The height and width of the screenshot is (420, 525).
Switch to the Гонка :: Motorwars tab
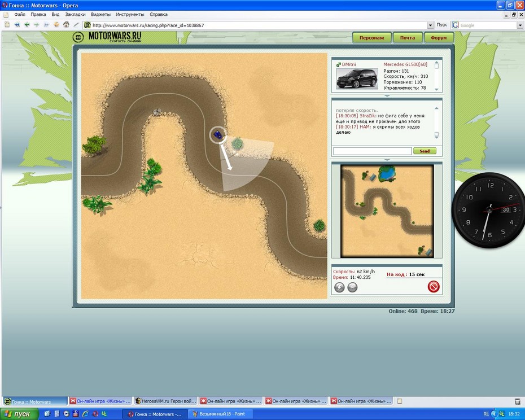click(x=35, y=401)
